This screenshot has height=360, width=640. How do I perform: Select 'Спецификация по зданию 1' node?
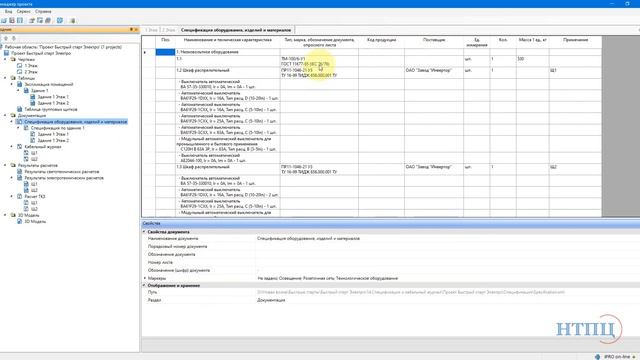point(58,128)
